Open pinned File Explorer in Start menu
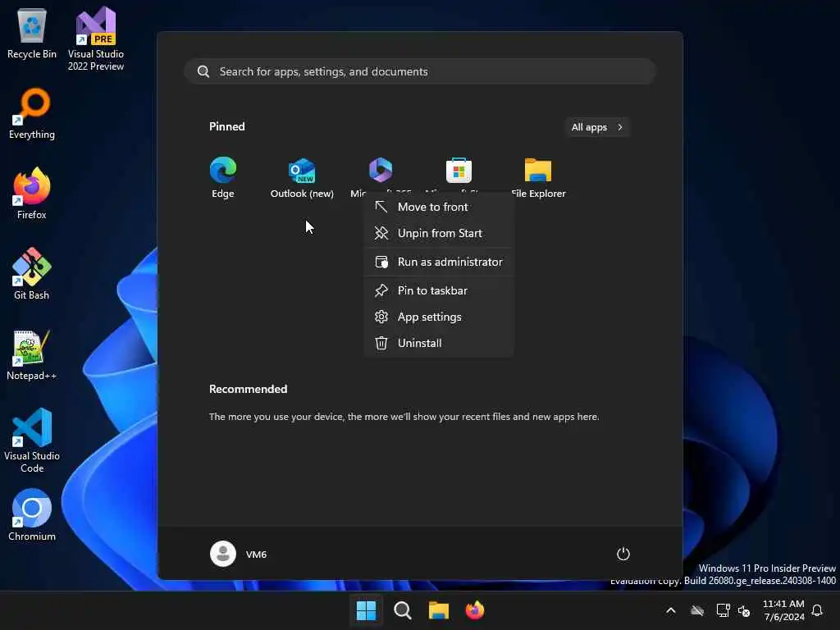Image resolution: width=840 pixels, height=630 pixels. coord(538,177)
